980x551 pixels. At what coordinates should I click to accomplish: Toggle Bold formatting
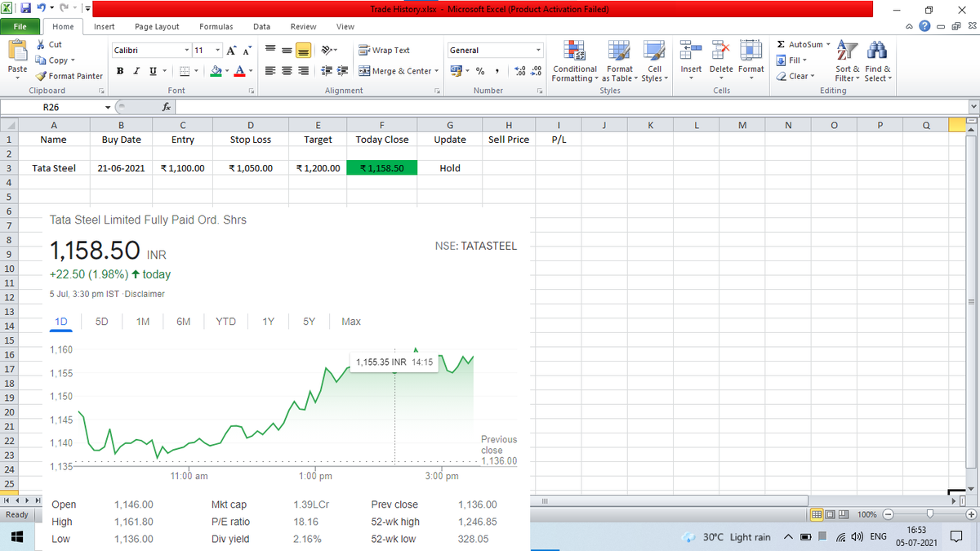pos(121,71)
